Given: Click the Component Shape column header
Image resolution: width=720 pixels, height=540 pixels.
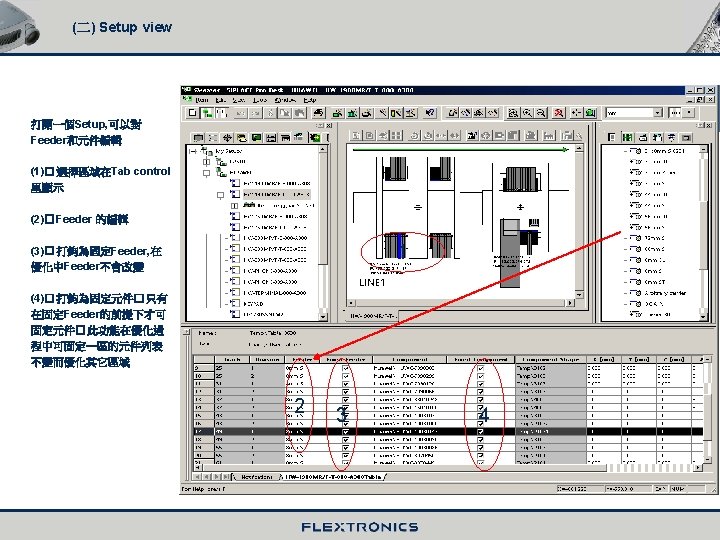Looking at the screenshot, I should pyautogui.click(x=551, y=359).
